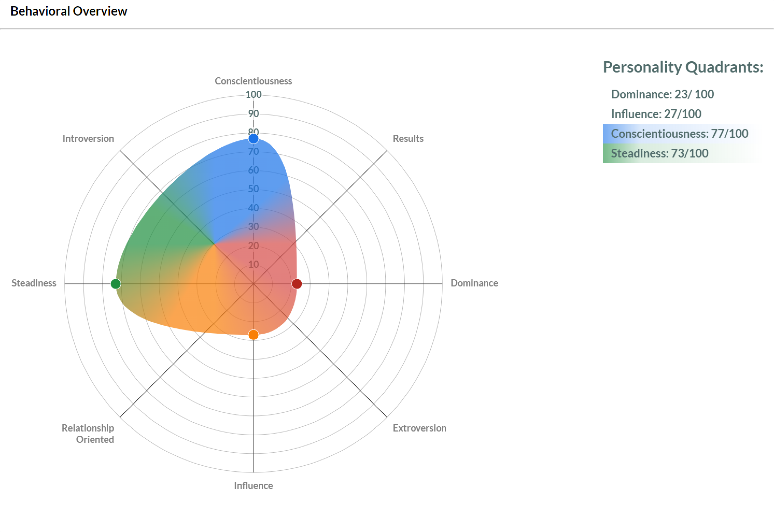Click the Influence axis label below chart
Screen dimensions: 774x532
click(x=253, y=485)
